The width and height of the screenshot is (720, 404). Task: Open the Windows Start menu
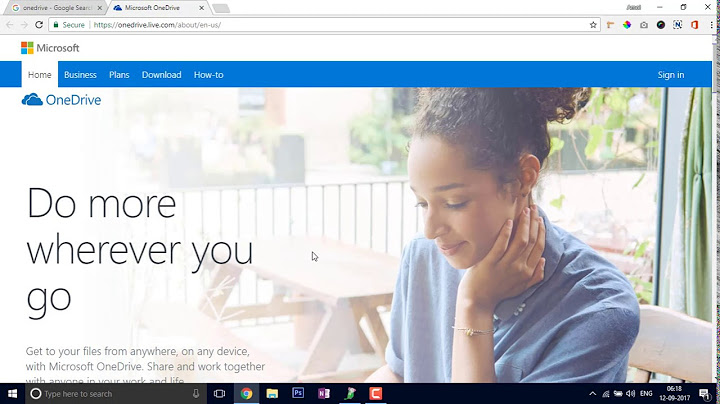coord(12,393)
